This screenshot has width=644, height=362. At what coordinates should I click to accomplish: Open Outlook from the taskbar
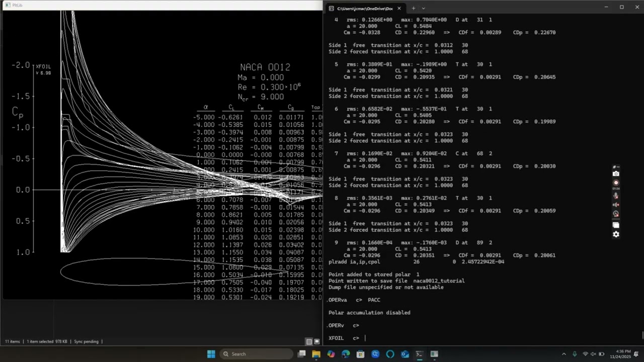click(405, 354)
